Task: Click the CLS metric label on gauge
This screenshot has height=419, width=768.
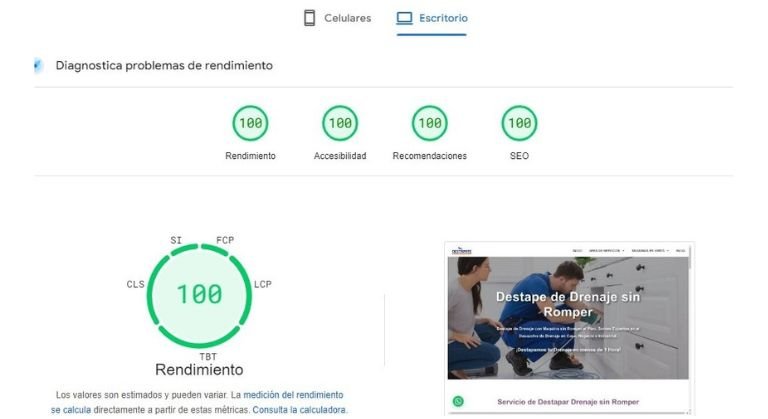Action: [x=135, y=285]
